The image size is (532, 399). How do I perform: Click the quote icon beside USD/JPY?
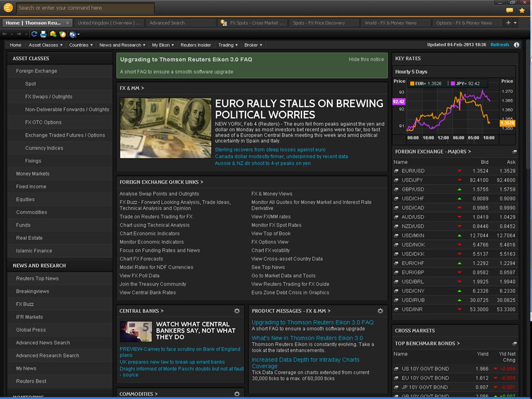tap(396, 180)
